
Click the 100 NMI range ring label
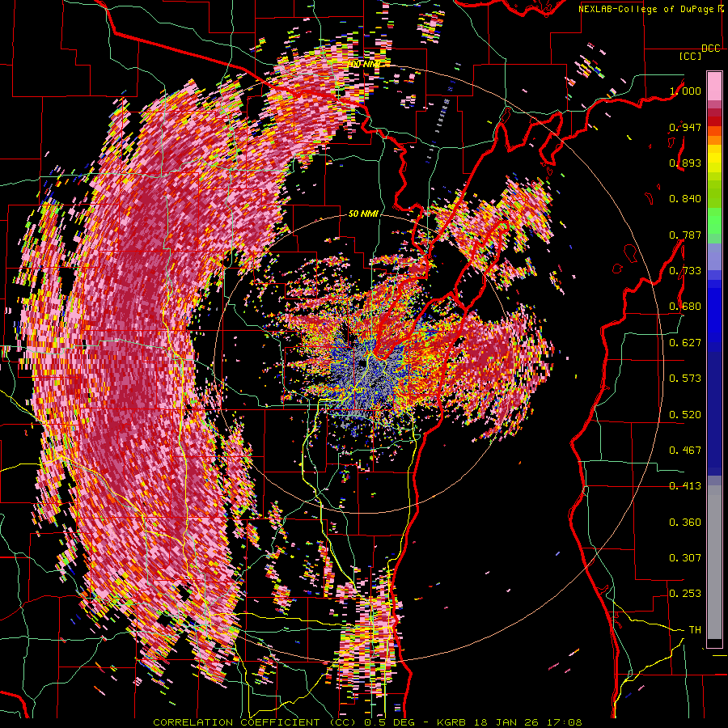(x=363, y=64)
